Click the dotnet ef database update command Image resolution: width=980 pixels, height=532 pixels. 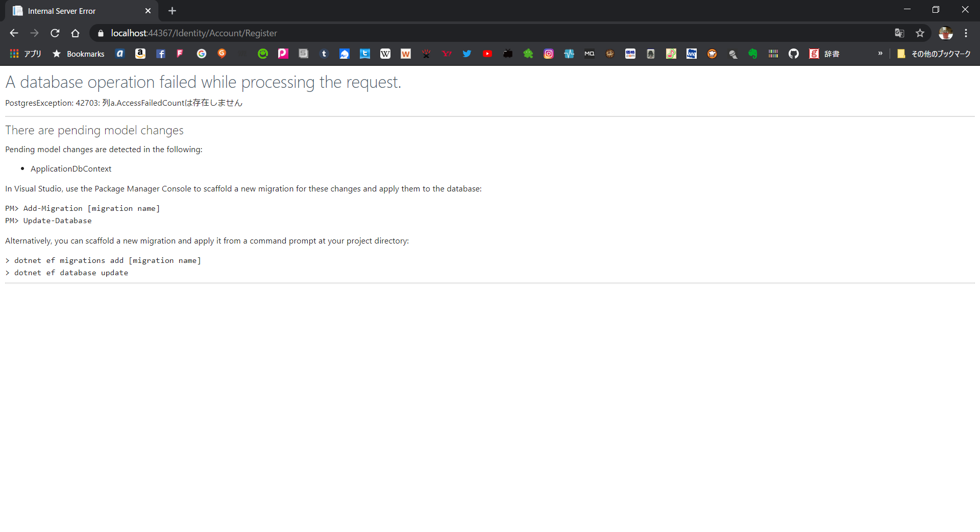(x=67, y=273)
